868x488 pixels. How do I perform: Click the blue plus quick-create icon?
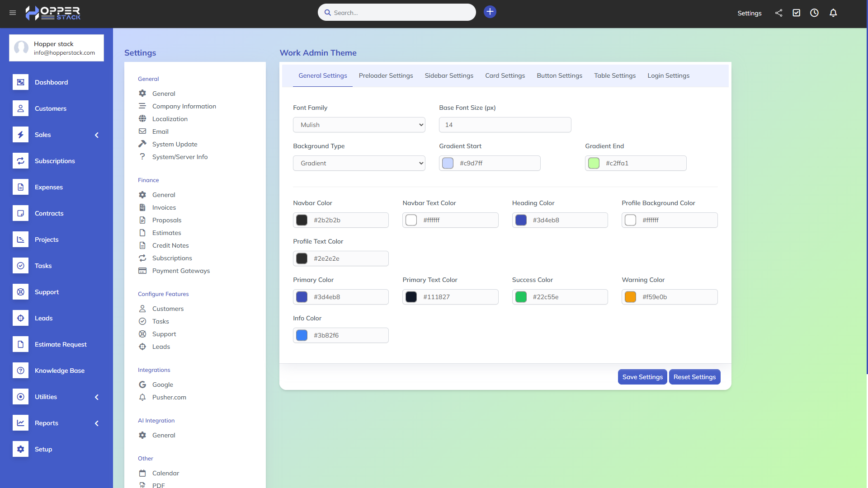[490, 12]
